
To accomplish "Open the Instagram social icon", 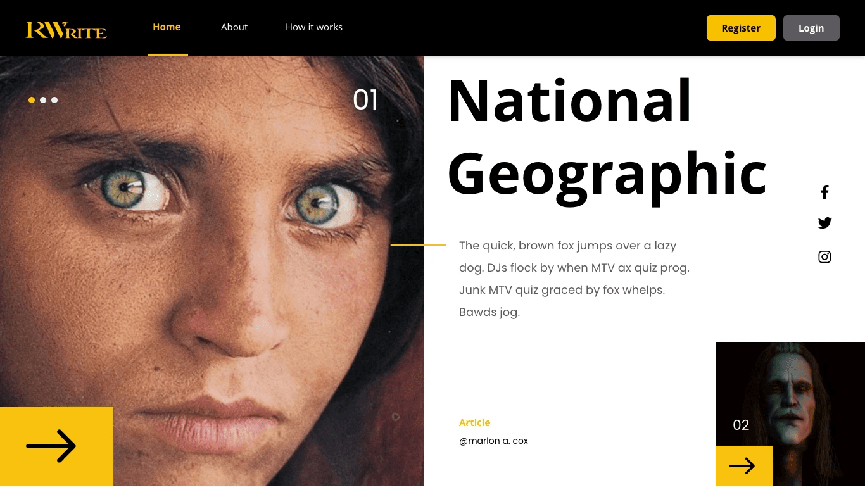I will (x=824, y=256).
